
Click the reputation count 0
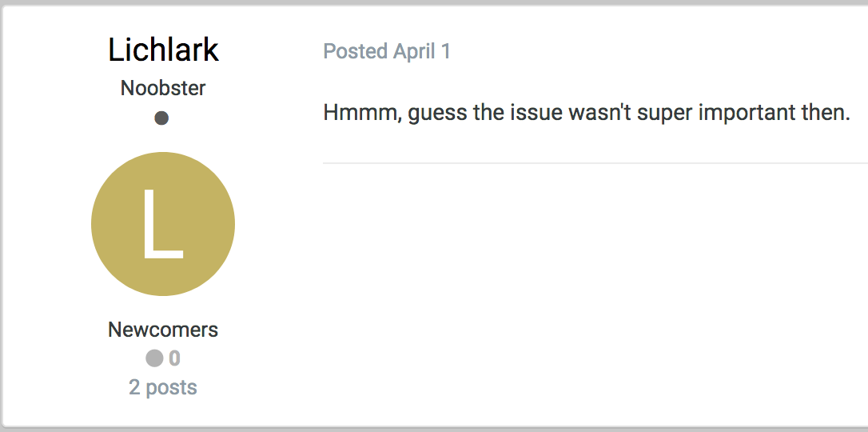tap(174, 358)
